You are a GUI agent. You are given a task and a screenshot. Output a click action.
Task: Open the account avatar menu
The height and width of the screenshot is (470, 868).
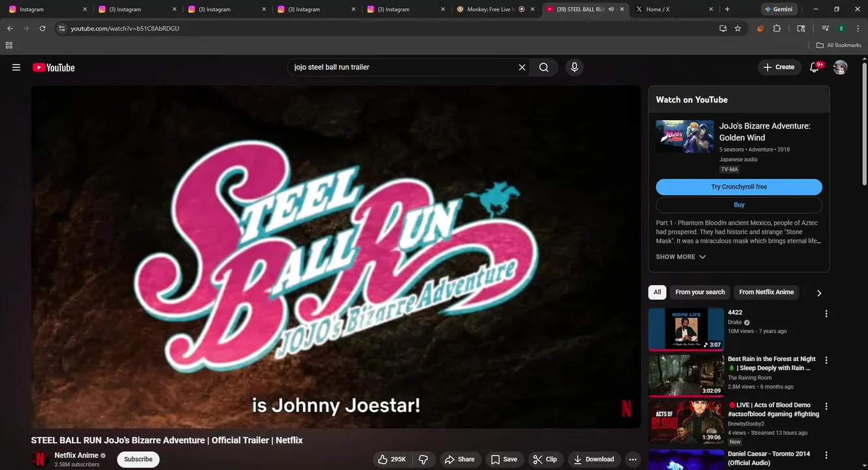[841, 67]
